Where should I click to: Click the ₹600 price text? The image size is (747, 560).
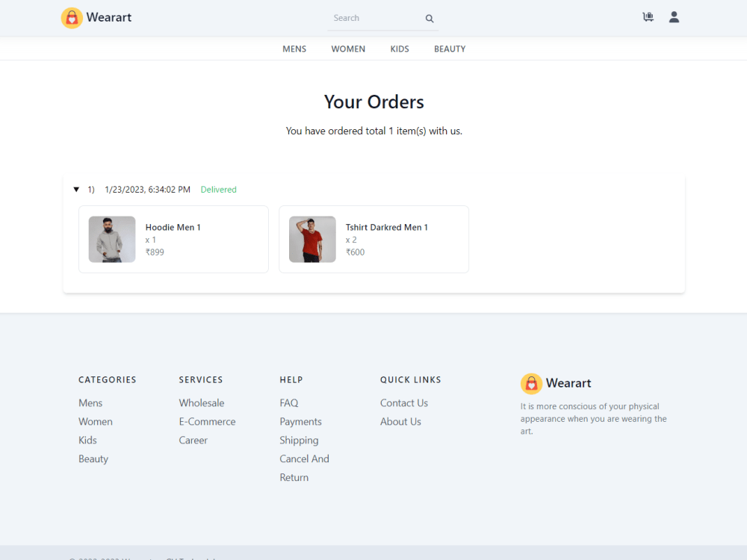click(356, 252)
